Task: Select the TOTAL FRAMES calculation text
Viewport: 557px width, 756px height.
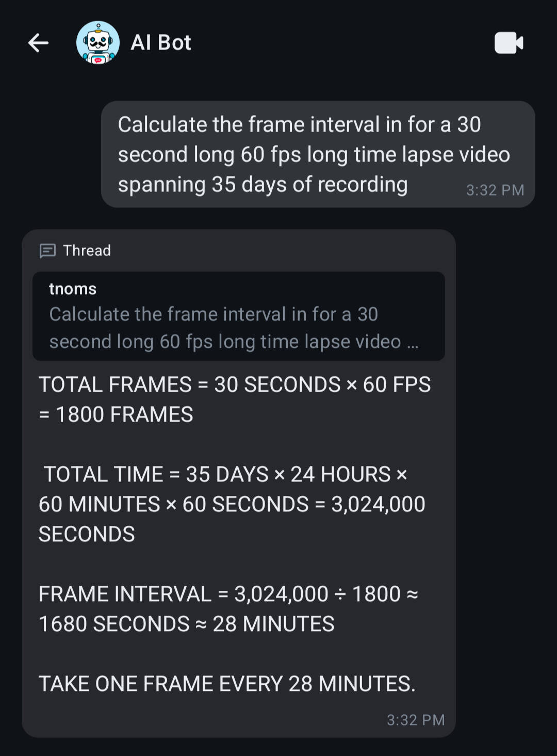Action: [235, 399]
